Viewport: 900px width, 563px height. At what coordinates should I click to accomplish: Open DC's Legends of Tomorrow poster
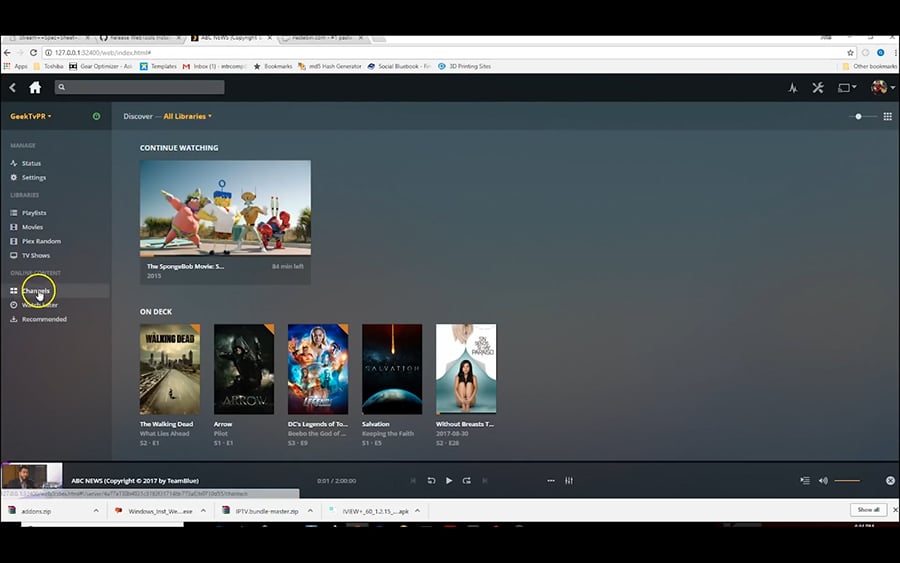[318, 369]
